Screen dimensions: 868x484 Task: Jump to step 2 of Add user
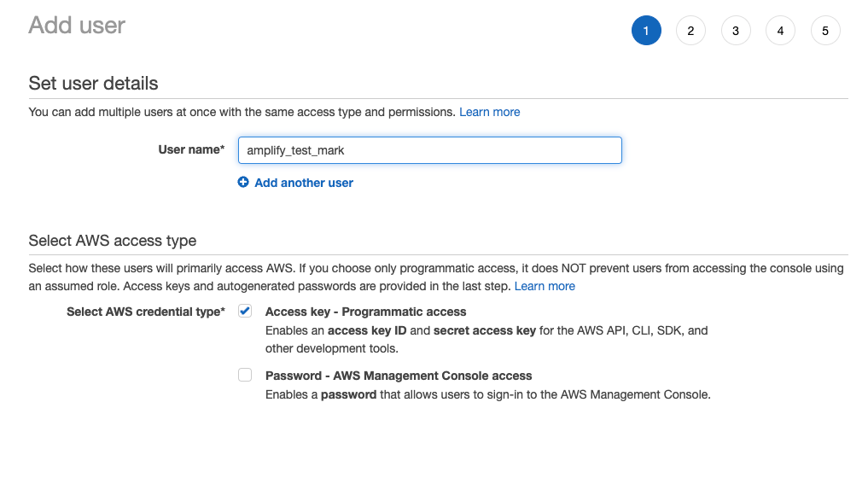point(690,32)
